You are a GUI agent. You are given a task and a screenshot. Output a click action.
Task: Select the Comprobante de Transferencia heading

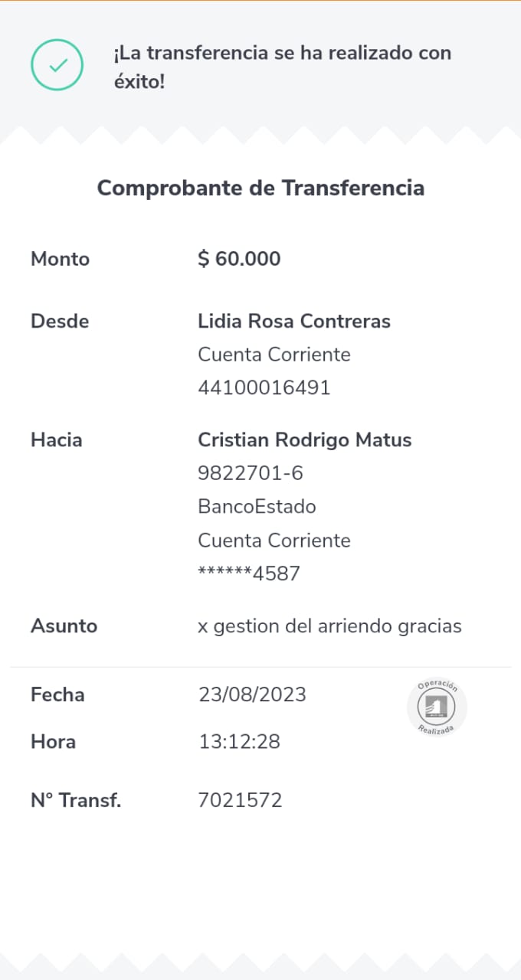tap(260, 188)
